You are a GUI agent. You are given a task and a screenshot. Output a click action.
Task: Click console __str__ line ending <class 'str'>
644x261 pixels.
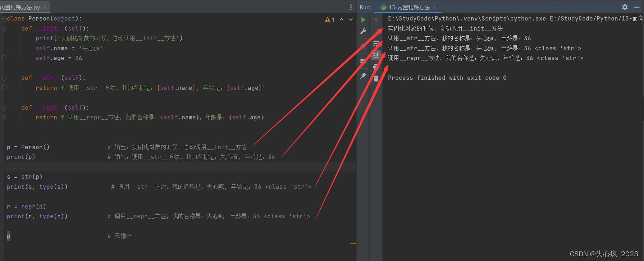pyautogui.click(x=484, y=48)
